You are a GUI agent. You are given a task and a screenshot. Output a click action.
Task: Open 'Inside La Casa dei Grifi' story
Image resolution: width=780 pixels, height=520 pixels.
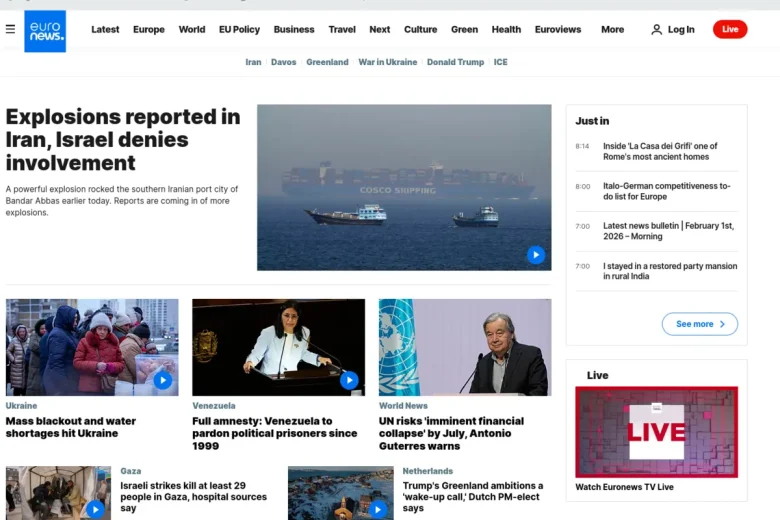point(660,151)
